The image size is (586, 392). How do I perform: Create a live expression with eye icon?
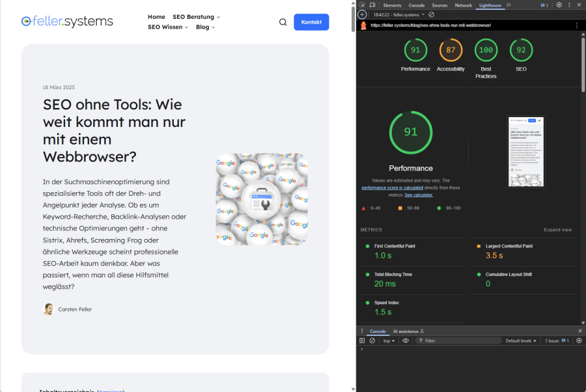(406, 341)
